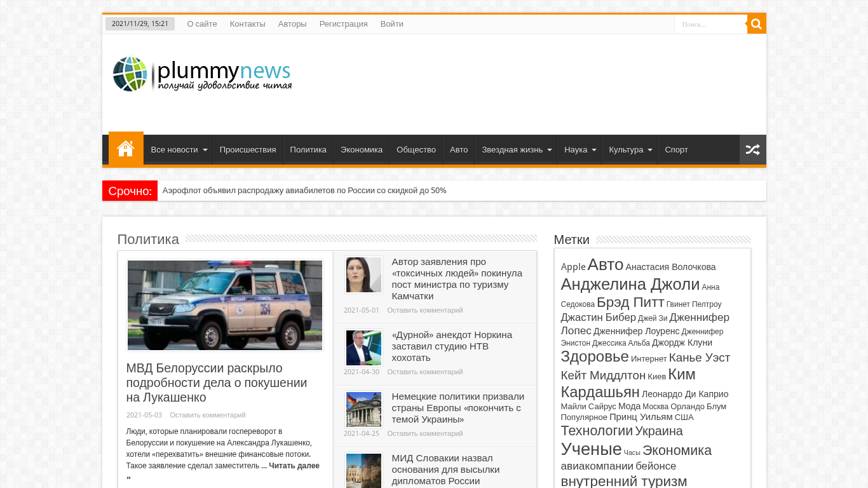Open Норкина anecdote article thumbnail
This screenshot has height=488, width=868.
tap(364, 348)
